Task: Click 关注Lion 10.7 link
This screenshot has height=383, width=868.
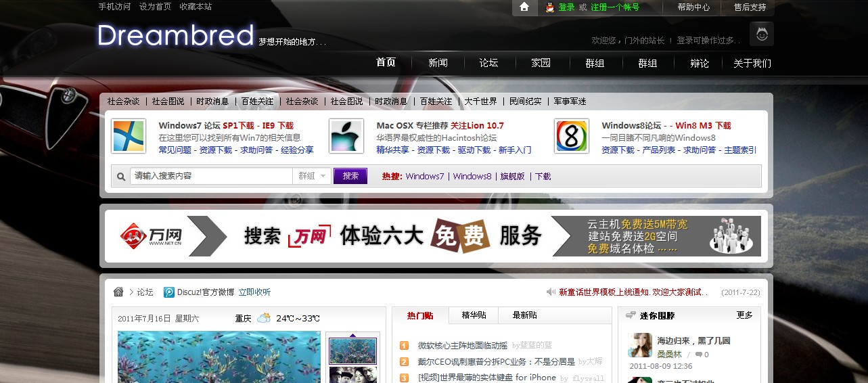Action: pyautogui.click(x=477, y=126)
